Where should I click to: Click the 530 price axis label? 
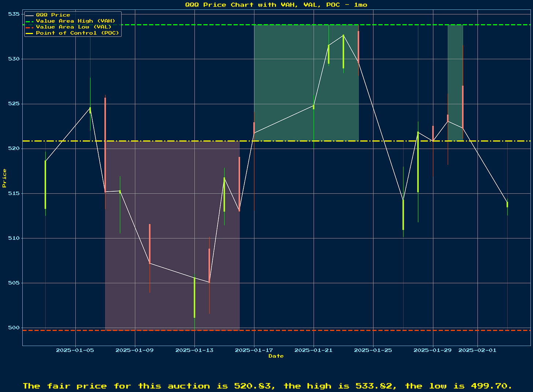pyautogui.click(x=14, y=59)
